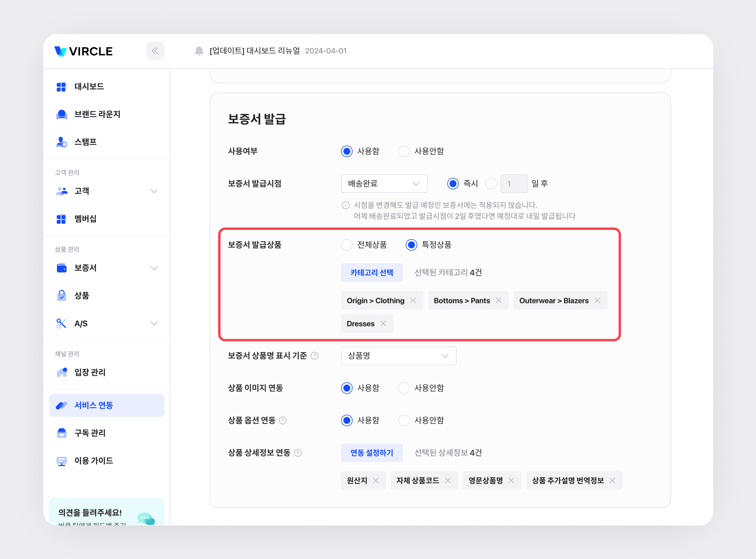The width and height of the screenshot is (756, 559).
Task: Select 전체상품 radio option
Action: [347, 245]
